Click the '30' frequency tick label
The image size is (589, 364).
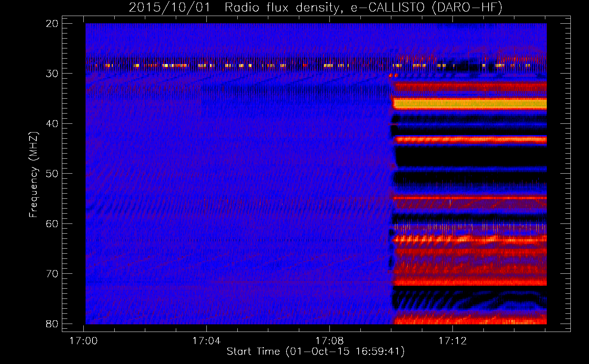[x=52, y=74]
